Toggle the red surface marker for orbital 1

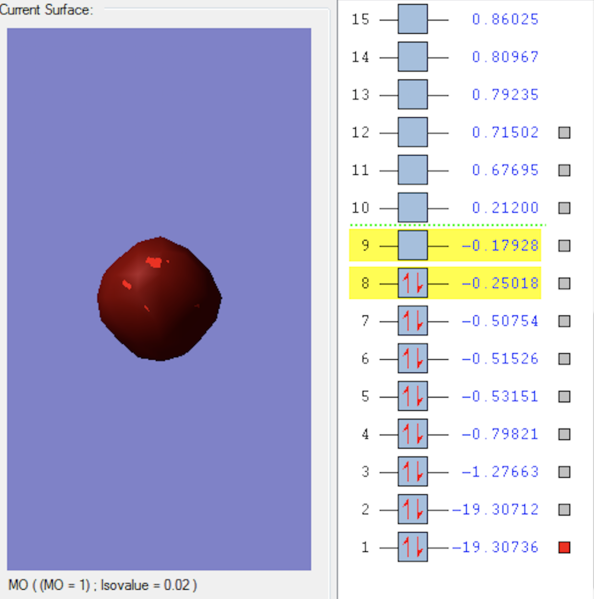pos(564,547)
